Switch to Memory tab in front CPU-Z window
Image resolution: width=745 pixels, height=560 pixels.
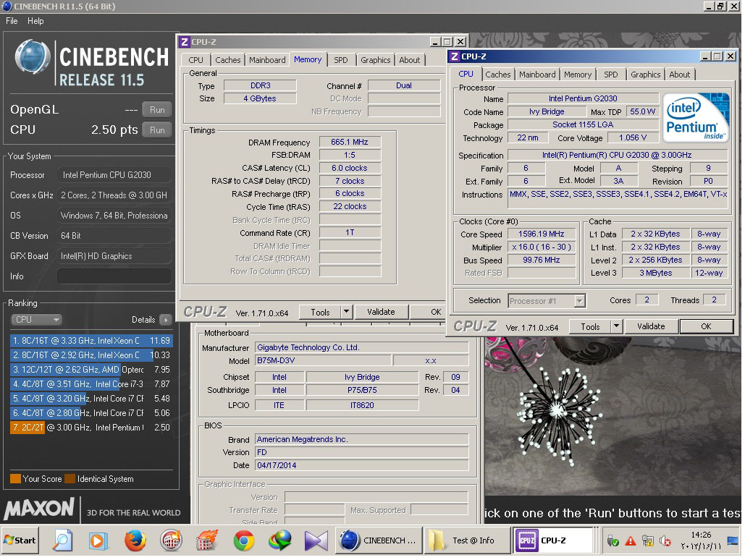pyautogui.click(x=577, y=75)
